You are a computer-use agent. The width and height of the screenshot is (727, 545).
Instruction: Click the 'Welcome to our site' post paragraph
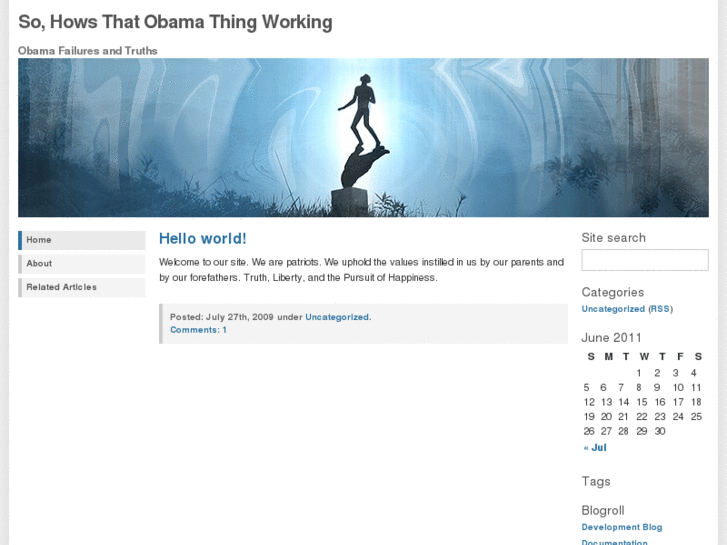click(362, 270)
